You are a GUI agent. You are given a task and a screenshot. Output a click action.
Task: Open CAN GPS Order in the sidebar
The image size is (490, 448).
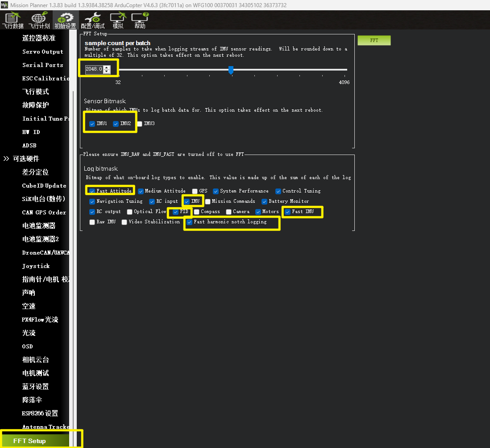pos(44,213)
